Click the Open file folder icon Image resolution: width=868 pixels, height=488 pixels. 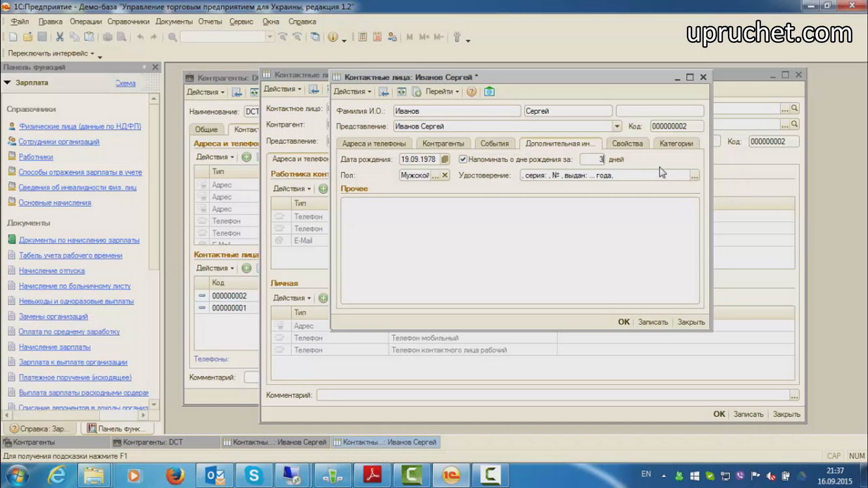click(x=27, y=37)
